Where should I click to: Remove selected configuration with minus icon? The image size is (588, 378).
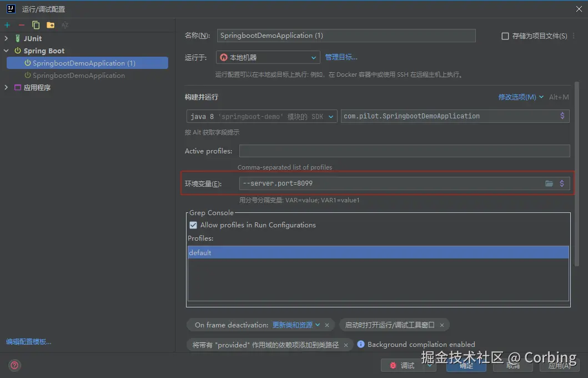(21, 25)
